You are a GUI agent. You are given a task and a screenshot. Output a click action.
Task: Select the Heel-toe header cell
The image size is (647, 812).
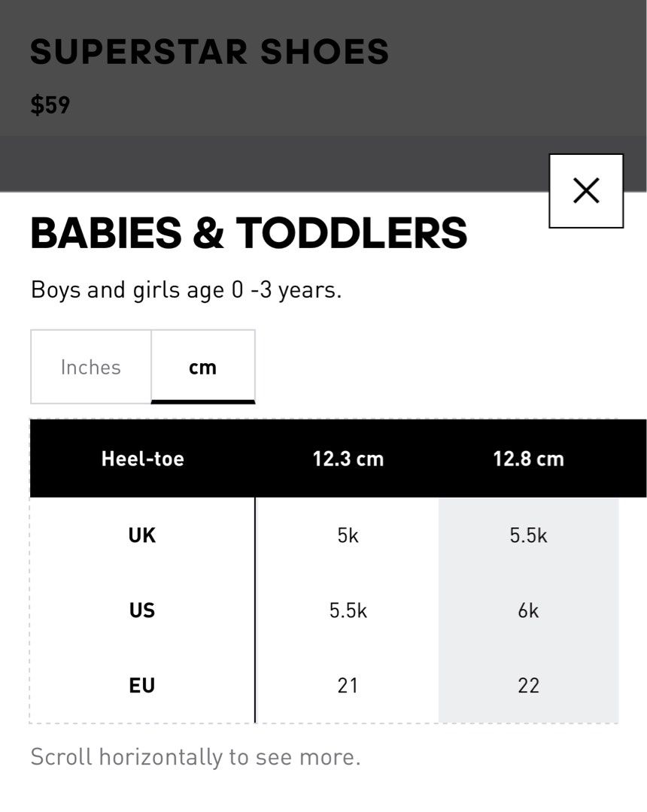(142, 459)
